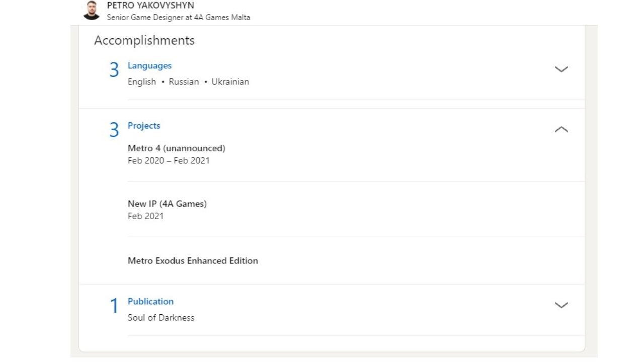
Task: Expand the Languages section chevron
Action: 561,69
